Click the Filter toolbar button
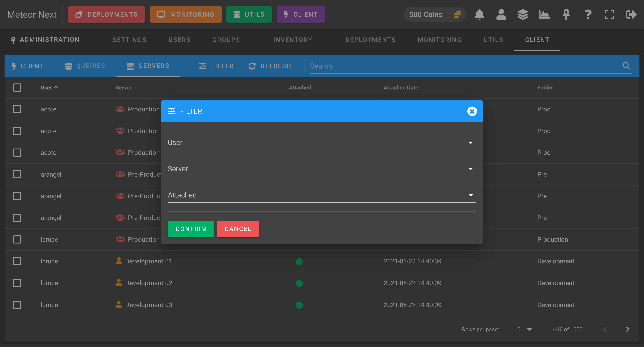Viewport: 644px width, 347px height. pos(216,66)
